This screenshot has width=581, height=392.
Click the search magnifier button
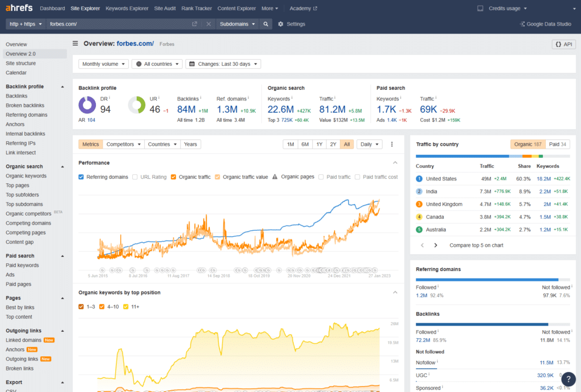[266, 24]
